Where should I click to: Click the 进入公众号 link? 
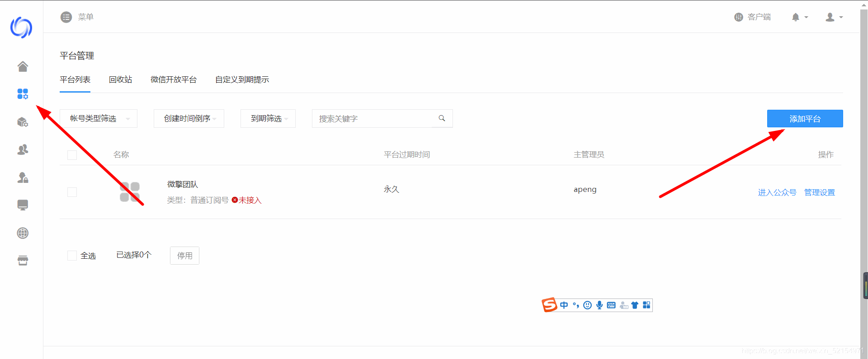(777, 192)
